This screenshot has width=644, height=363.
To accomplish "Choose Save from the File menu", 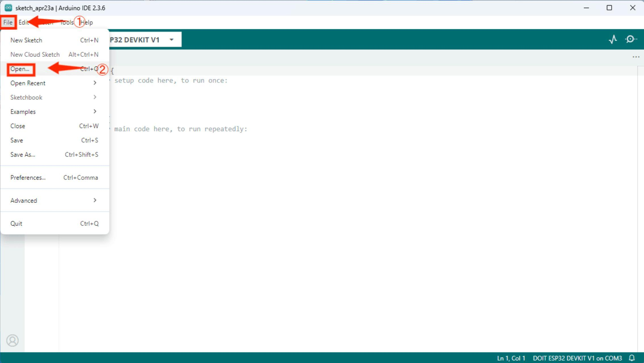I will point(55,140).
